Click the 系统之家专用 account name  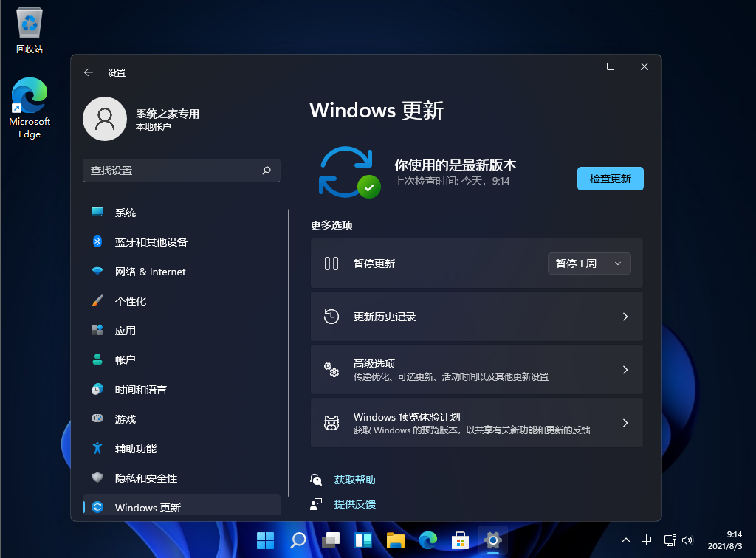click(168, 114)
